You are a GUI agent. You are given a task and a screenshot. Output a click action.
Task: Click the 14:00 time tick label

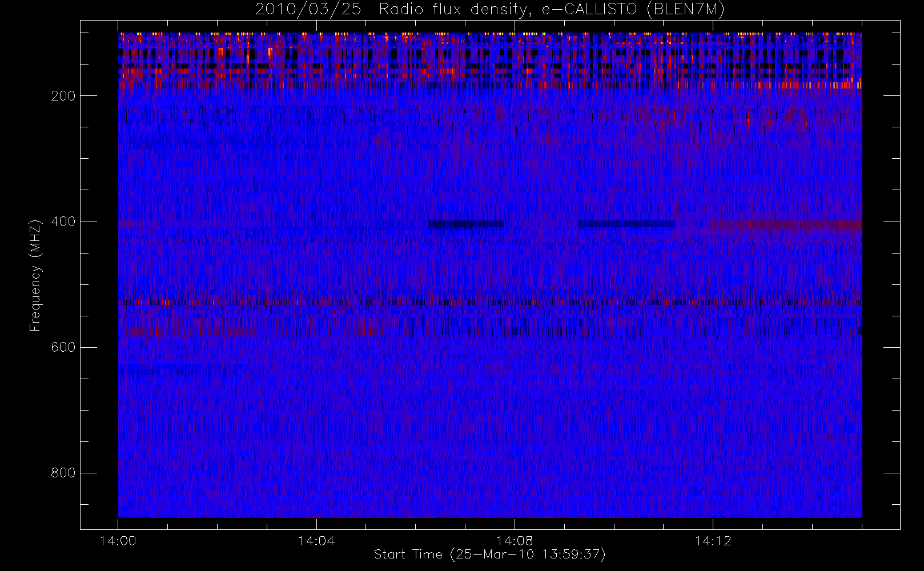(118, 541)
